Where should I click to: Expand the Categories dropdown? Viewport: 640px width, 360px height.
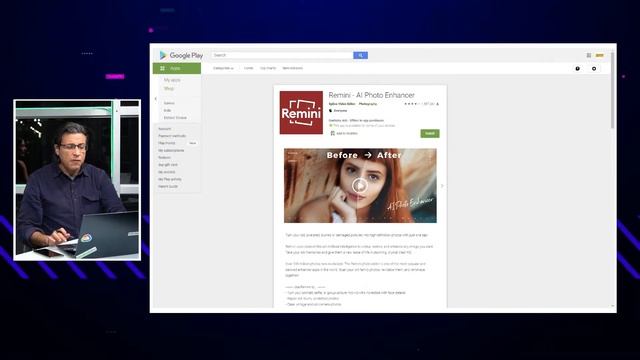pos(223,68)
